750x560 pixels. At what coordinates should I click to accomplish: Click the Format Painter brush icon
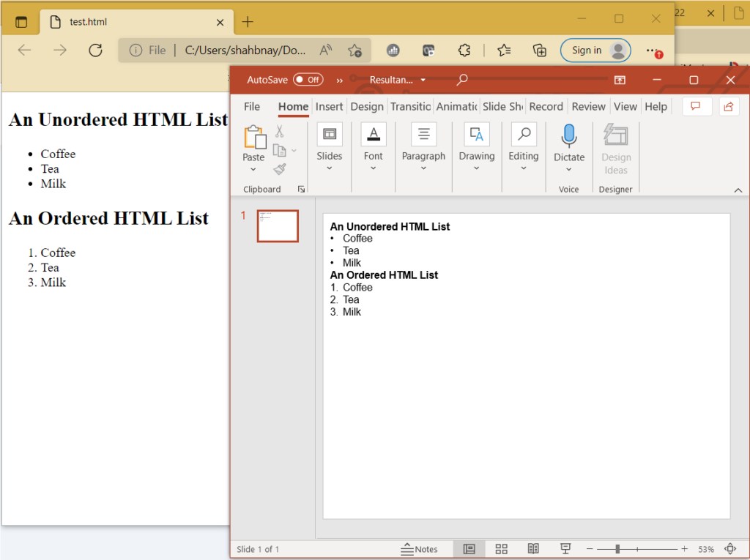[x=280, y=169]
